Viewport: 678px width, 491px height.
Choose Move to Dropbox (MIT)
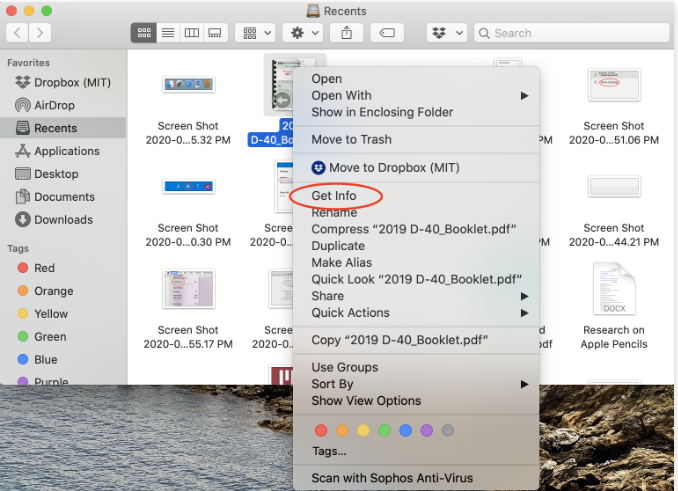[x=416, y=168]
